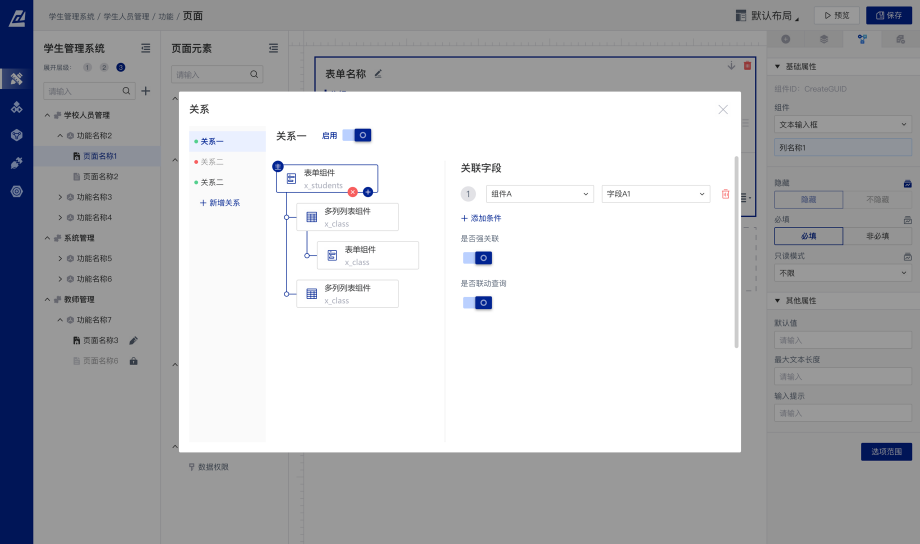Screen dimensions: 920x544
Task: Select the 多列列表组件 node directly under x_students
Action: point(347,217)
